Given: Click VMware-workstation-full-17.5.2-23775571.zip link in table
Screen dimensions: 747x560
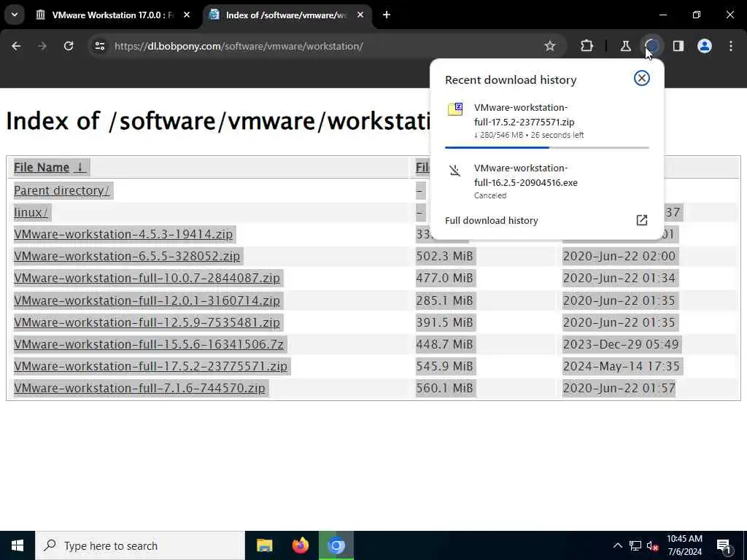Looking at the screenshot, I should [150, 366].
